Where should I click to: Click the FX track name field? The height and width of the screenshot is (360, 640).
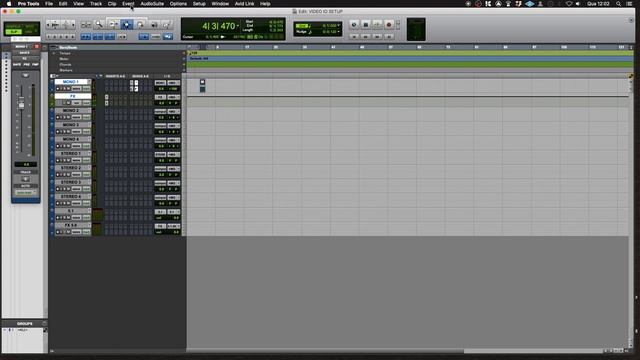point(73,96)
